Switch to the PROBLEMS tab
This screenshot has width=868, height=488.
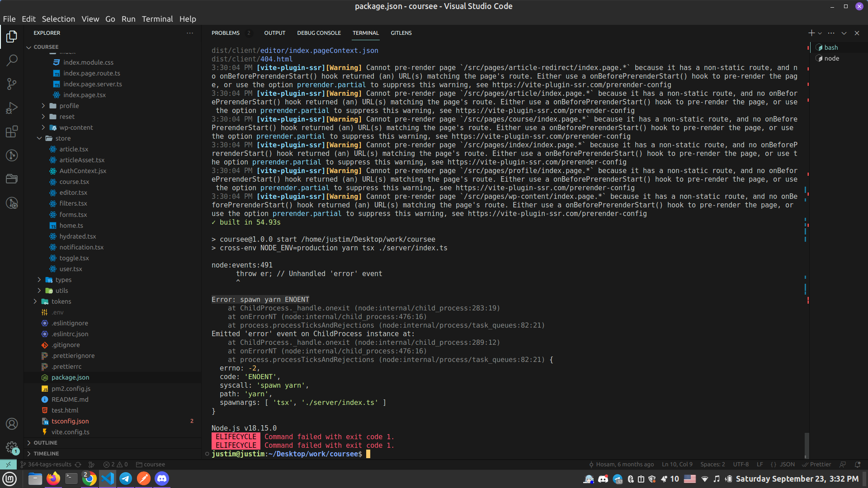pos(225,33)
